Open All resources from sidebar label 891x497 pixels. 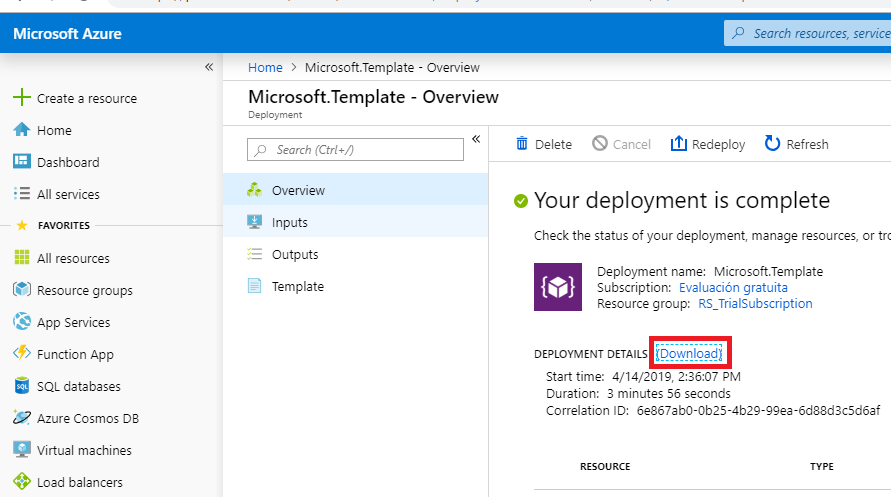point(73,258)
